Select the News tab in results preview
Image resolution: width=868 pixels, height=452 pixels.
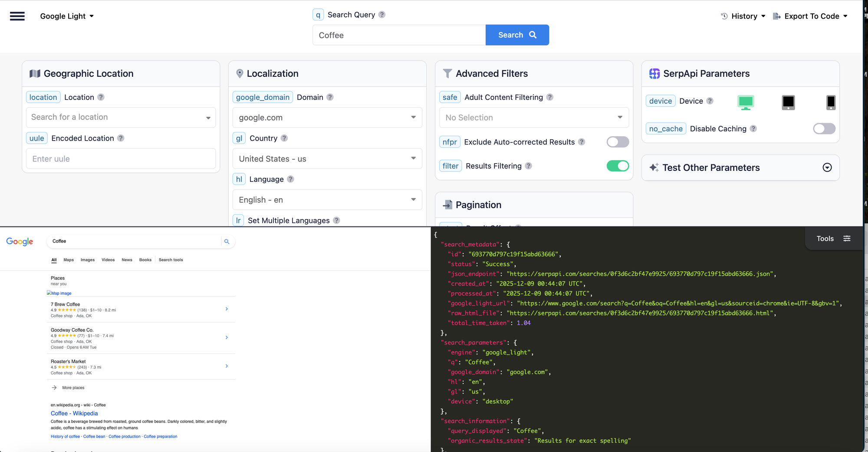coord(127,260)
